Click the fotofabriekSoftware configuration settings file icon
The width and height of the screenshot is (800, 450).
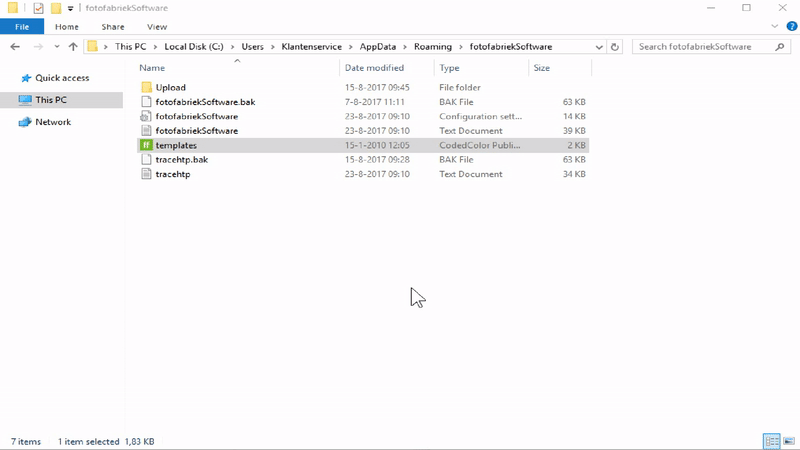tap(146, 116)
